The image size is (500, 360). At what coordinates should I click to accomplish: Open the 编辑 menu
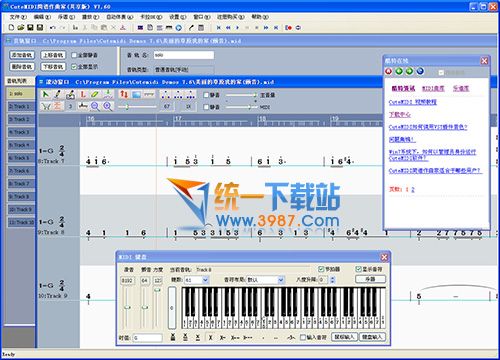point(42,17)
